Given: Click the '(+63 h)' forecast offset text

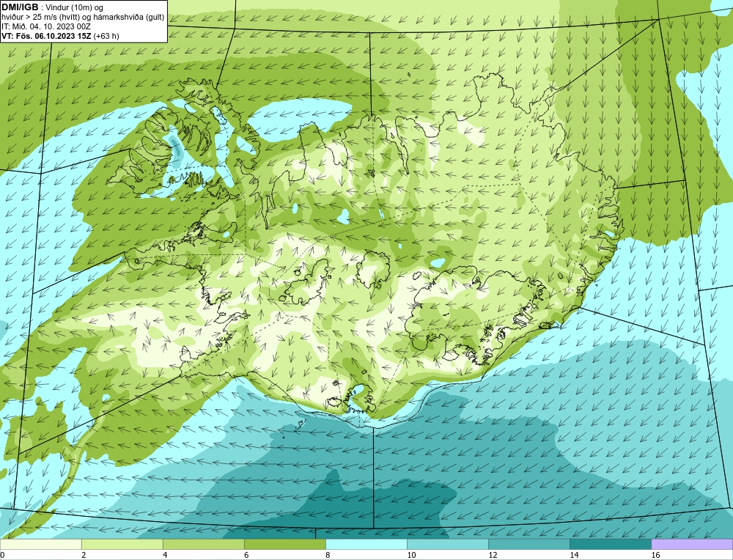Looking at the screenshot, I should click(x=106, y=36).
